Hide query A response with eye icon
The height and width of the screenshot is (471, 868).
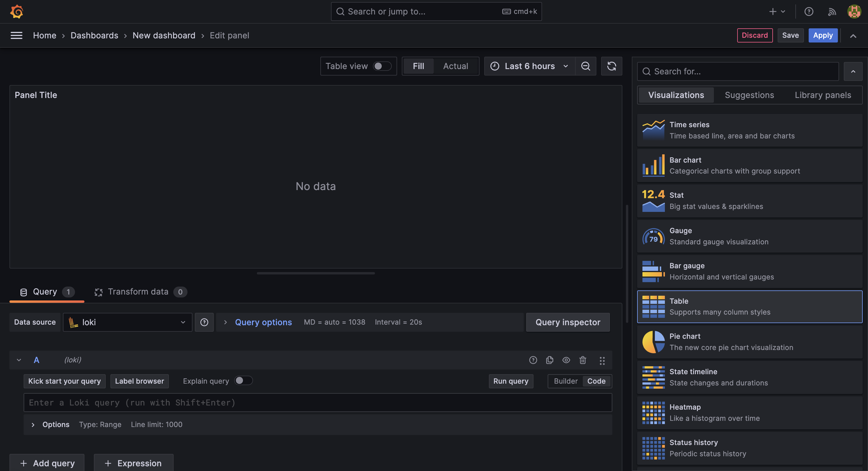pyautogui.click(x=566, y=360)
